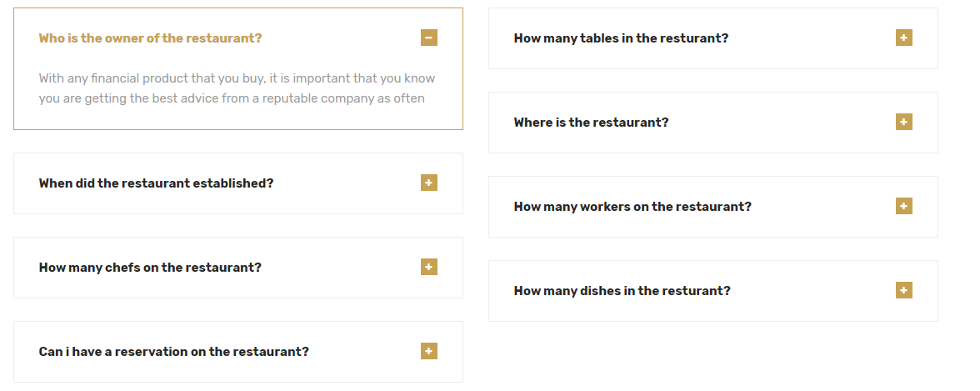Click plus icon for 'How many tables' question
This screenshot has width=980, height=391.
(x=904, y=38)
